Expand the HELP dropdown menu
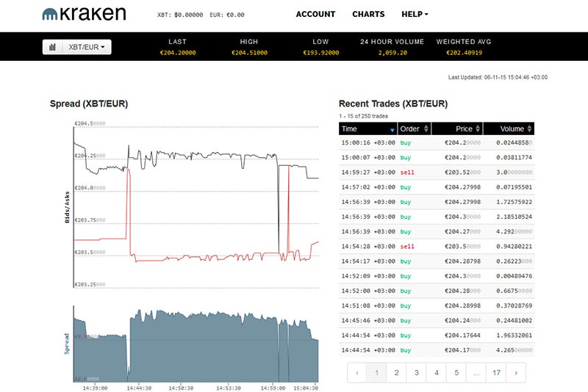Viewport: 588px width, 392px height. point(415,14)
